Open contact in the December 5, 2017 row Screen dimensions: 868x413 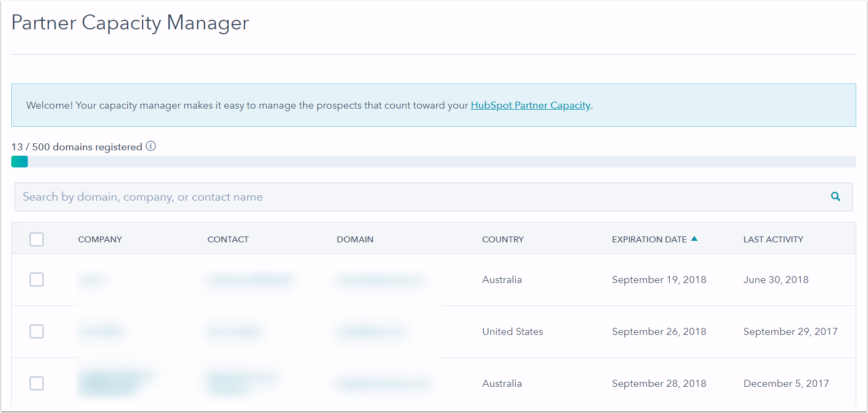pyautogui.click(x=242, y=383)
